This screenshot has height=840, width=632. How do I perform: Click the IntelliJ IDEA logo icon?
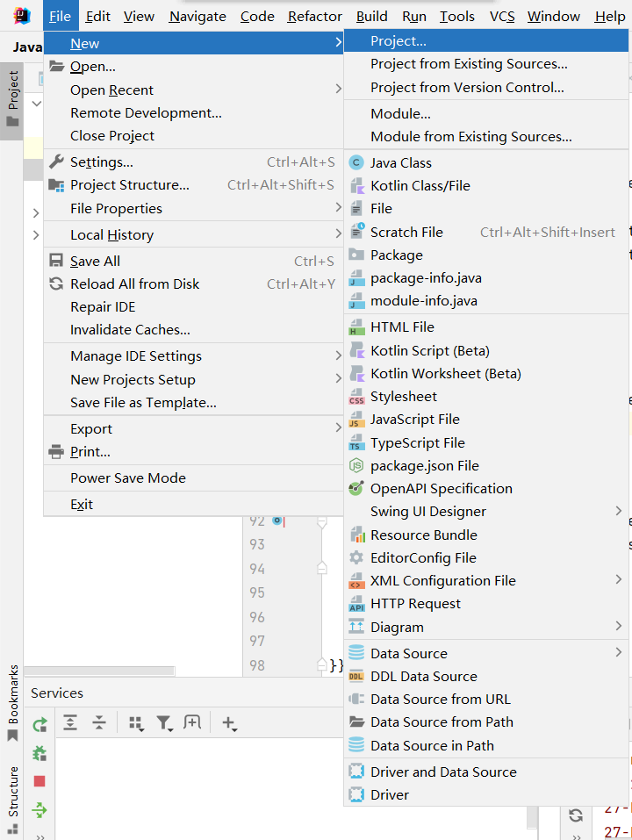(x=21, y=16)
